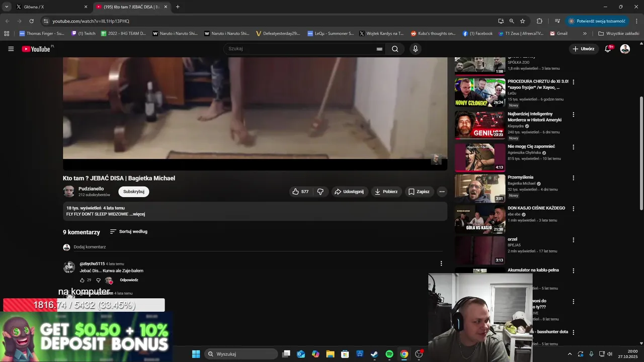The image size is (644, 362).
Task: Open options for Nie mogę Cię zapomnieć
Action: pyautogui.click(x=573, y=147)
